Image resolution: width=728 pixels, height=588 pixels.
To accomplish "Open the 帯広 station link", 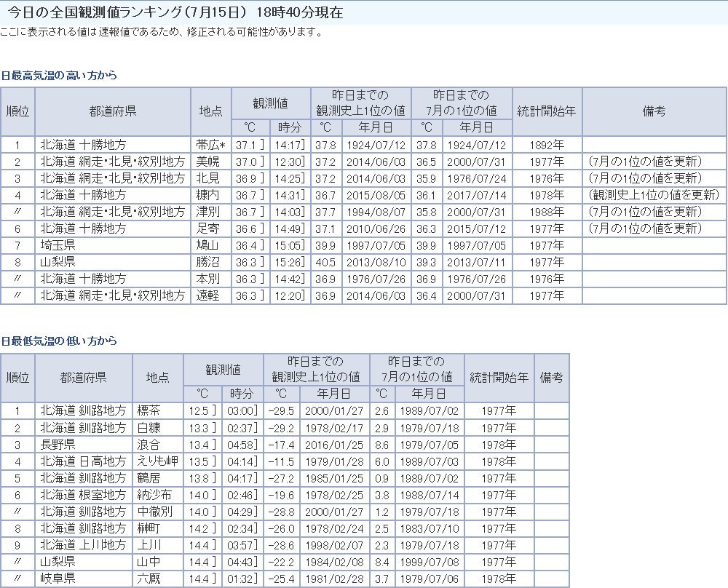I will tap(208, 145).
